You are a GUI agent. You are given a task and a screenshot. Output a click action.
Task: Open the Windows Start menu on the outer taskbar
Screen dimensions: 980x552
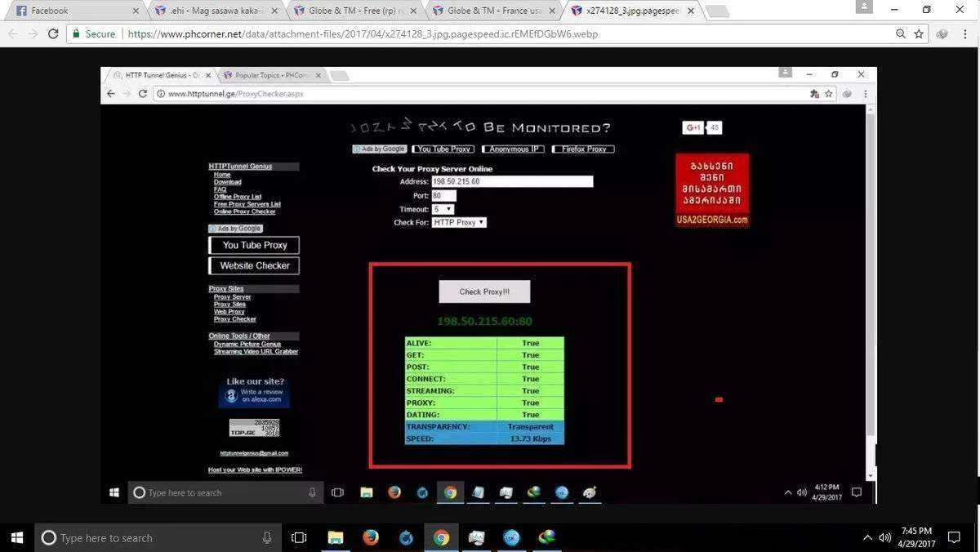(16, 537)
